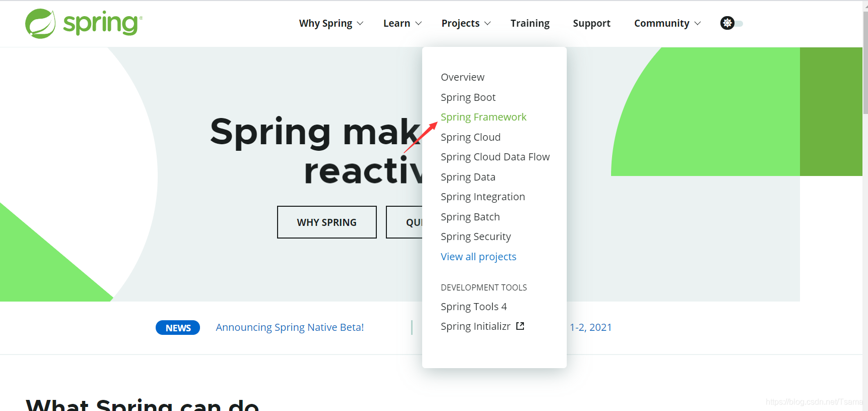Toggle the dark mode theme switch
868x411 pixels.
731,23
